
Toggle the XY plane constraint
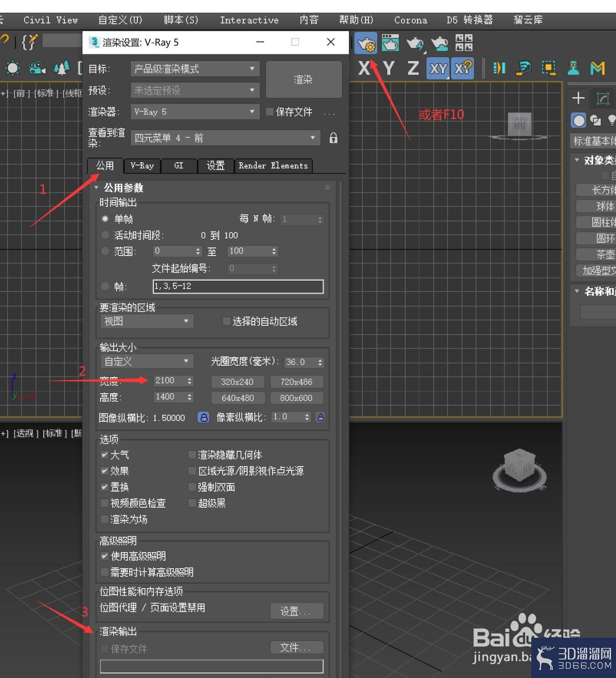(x=438, y=68)
